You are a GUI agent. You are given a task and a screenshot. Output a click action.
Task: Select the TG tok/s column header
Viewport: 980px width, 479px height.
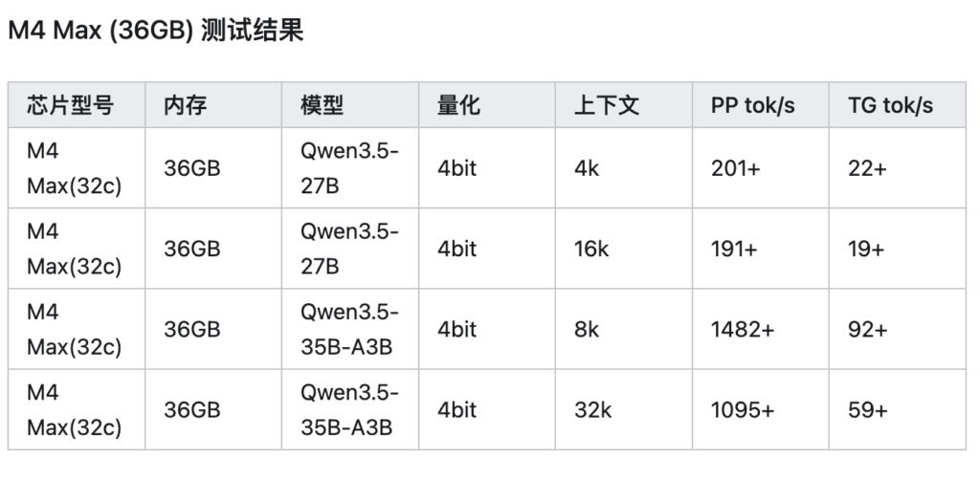point(898,105)
